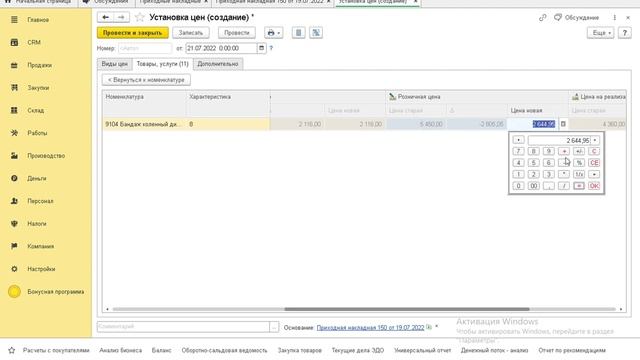Open the print button dropdown
Image resolution: width=640 pixels, height=360 pixels.
click(273, 33)
